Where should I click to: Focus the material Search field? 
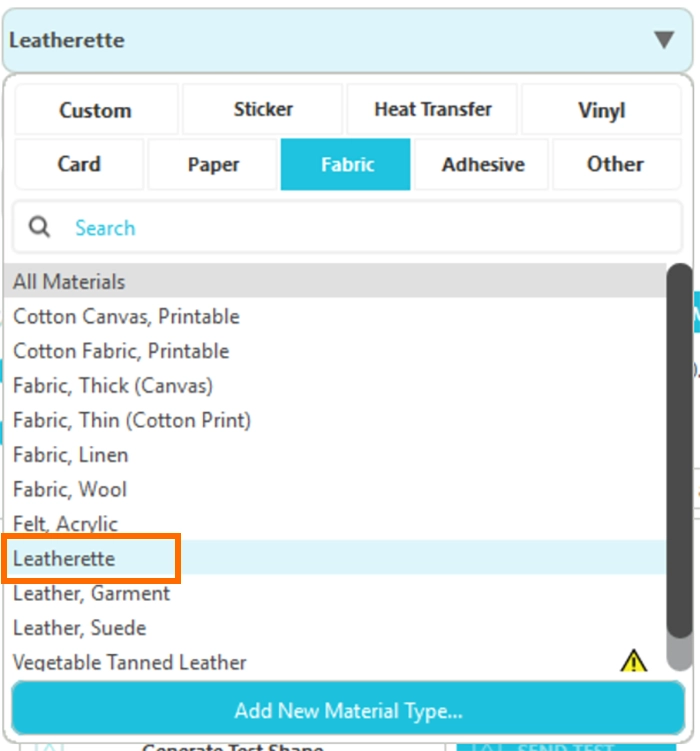[360, 228]
